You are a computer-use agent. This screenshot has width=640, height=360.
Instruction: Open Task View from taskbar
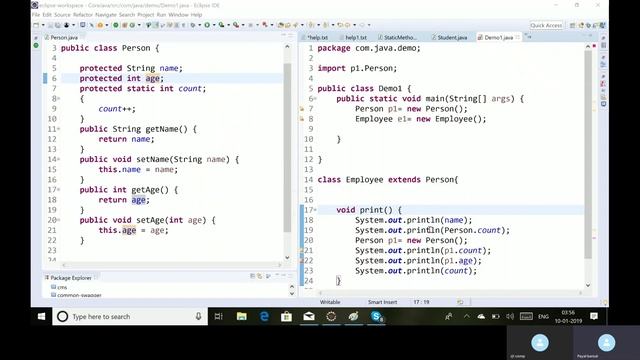[219, 316]
